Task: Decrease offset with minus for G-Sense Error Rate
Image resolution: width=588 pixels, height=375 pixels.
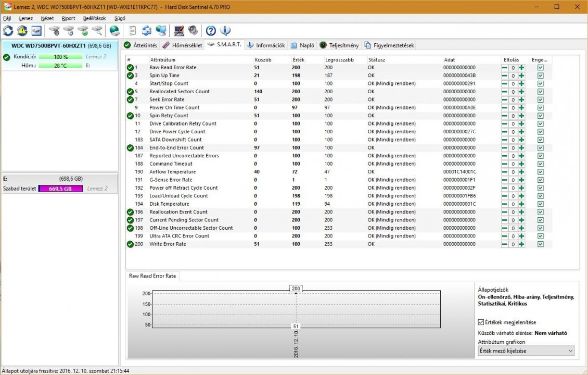Action: [x=505, y=180]
